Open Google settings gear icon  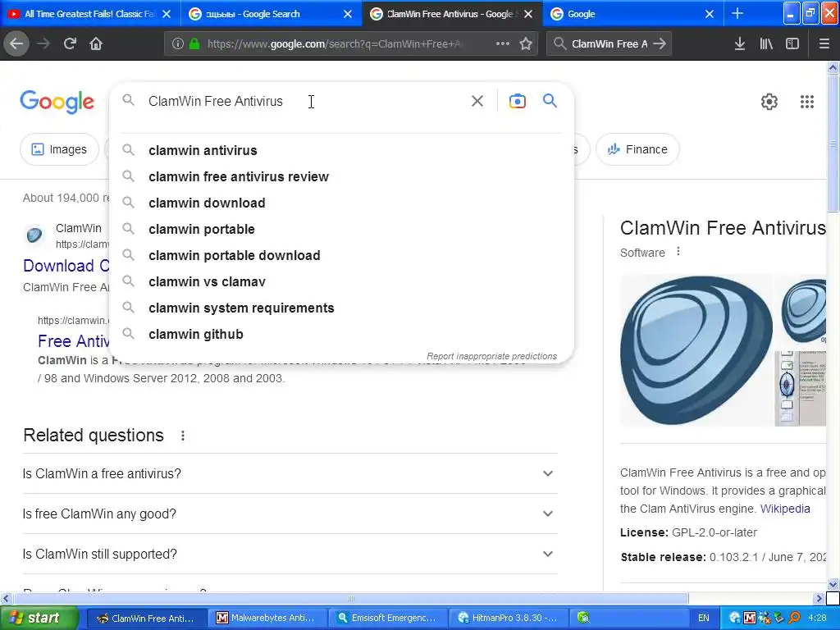click(769, 101)
